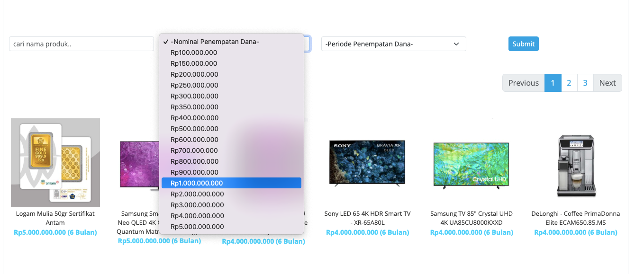The height and width of the screenshot is (274, 644).
Task: Choose Rp200.000.000 from the list
Action: [231, 74]
